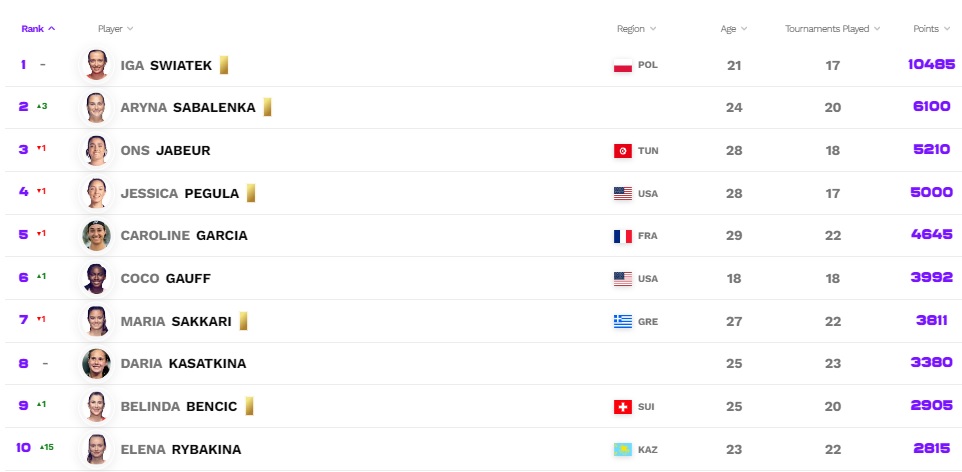Click the Switzerland flag icon
The image size is (962, 472).
622,407
